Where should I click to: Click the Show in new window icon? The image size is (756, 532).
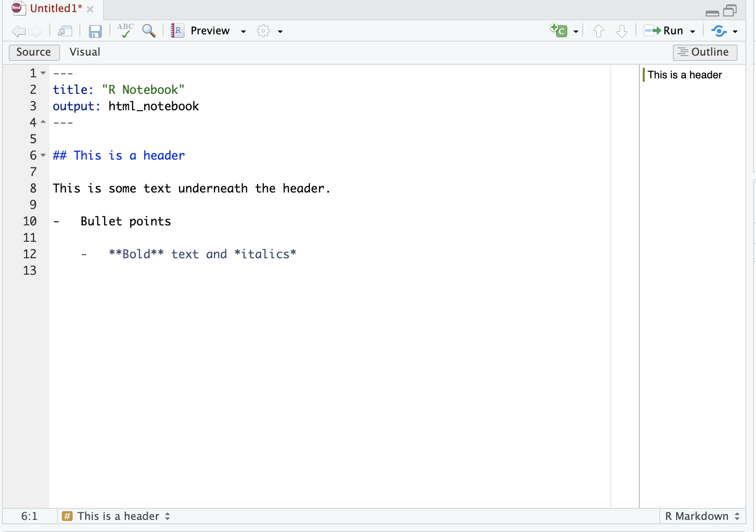65,31
